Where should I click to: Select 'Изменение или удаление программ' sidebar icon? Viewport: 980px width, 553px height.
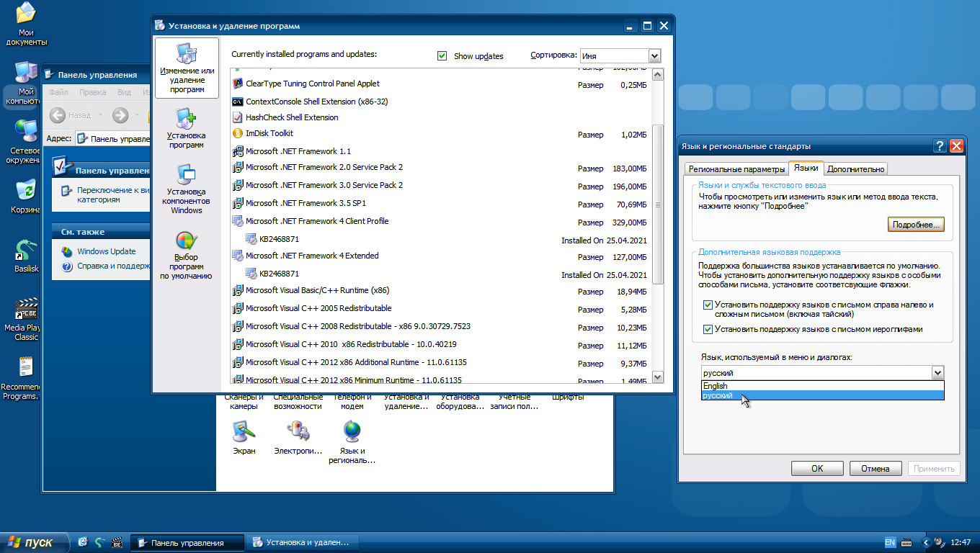click(x=187, y=68)
